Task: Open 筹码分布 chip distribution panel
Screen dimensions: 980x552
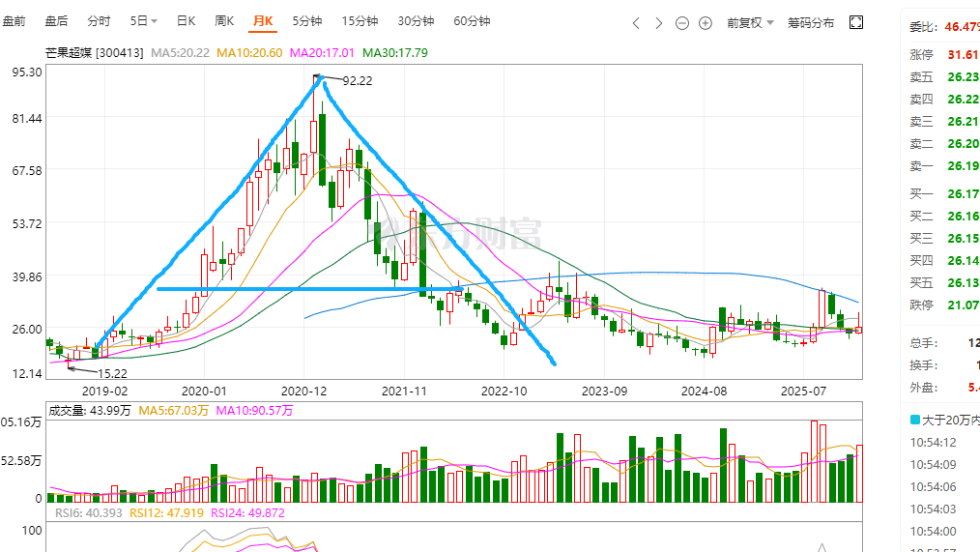Action: click(811, 23)
